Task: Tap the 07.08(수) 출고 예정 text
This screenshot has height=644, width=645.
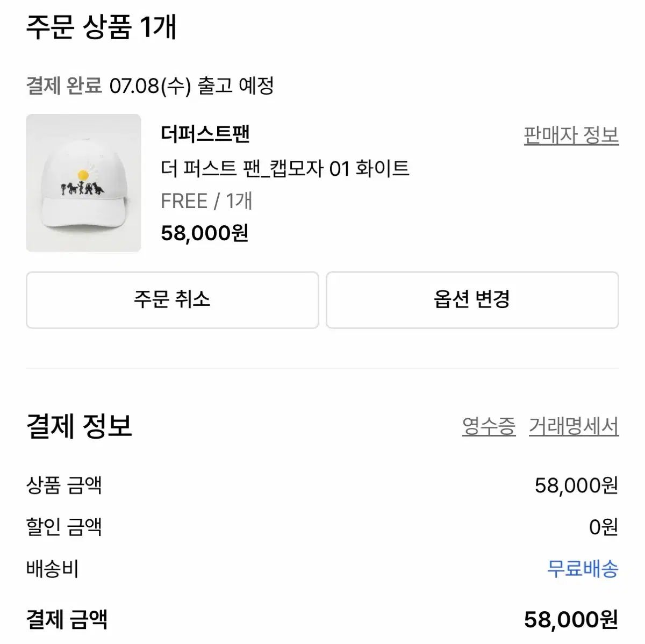Action: [x=192, y=85]
